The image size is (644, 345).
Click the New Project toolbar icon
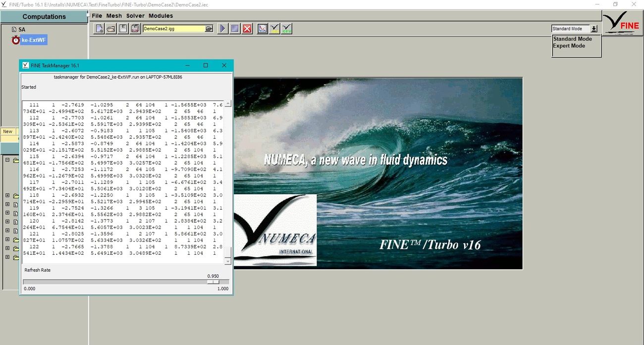pyautogui.click(x=100, y=29)
